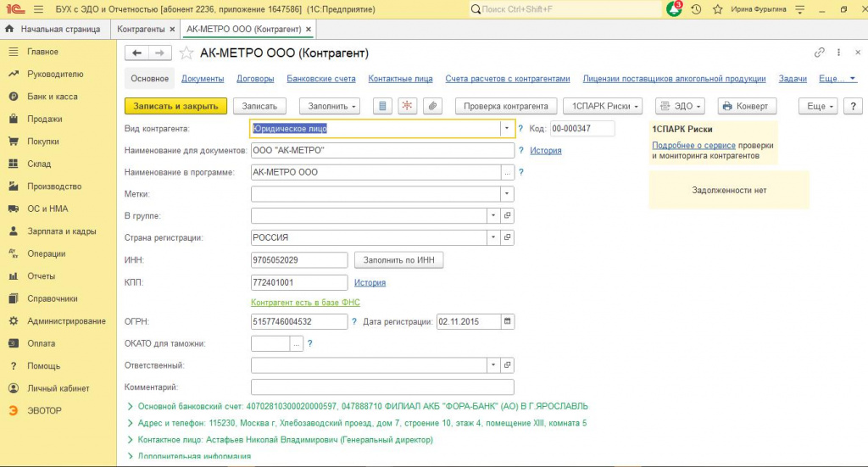
Task: Open Оплата section
Action: click(41, 343)
